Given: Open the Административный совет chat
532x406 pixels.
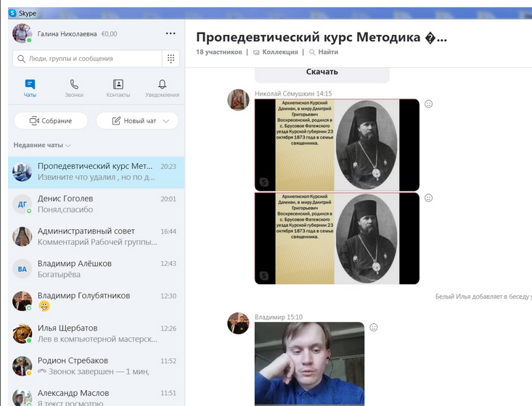Looking at the screenshot, I should point(97,236).
